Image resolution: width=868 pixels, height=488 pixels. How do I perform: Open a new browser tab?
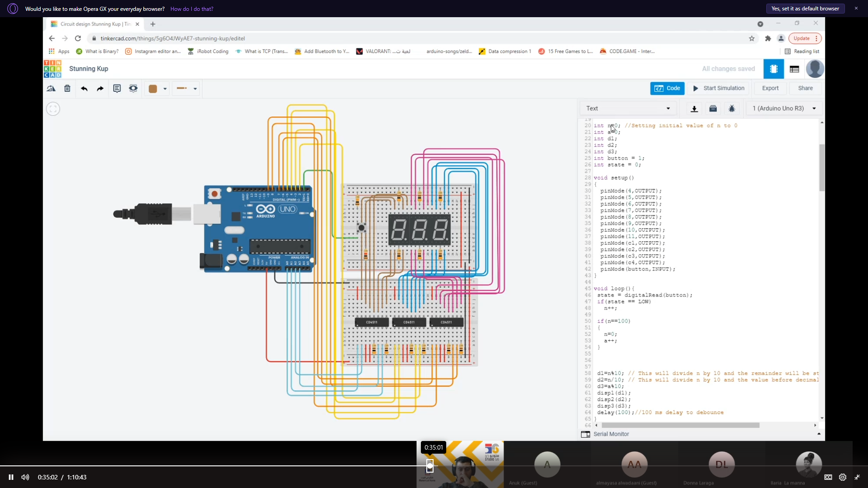click(x=153, y=24)
